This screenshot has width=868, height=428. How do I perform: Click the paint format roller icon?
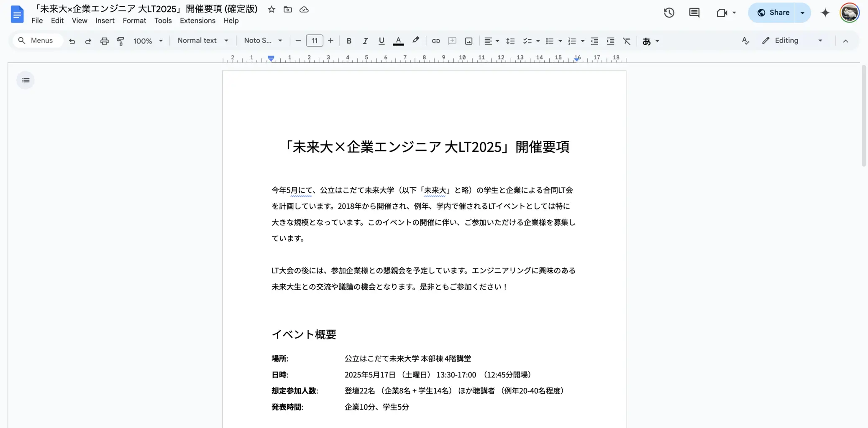120,41
